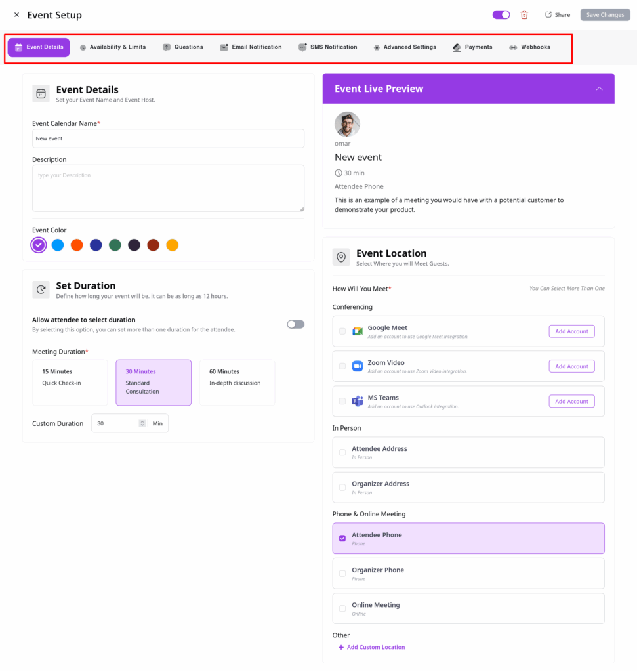Click the red trash delete icon

point(524,15)
